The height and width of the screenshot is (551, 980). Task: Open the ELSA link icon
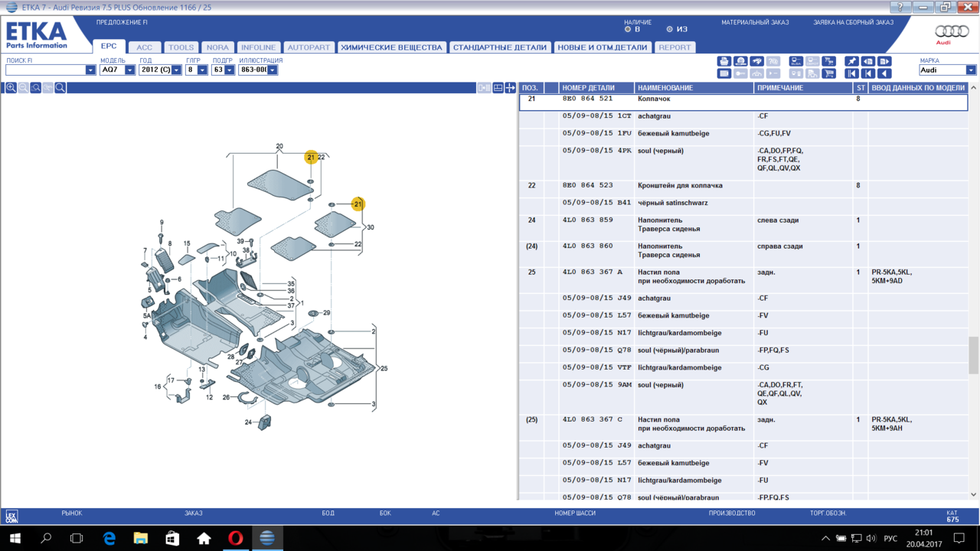pyautogui.click(x=796, y=61)
